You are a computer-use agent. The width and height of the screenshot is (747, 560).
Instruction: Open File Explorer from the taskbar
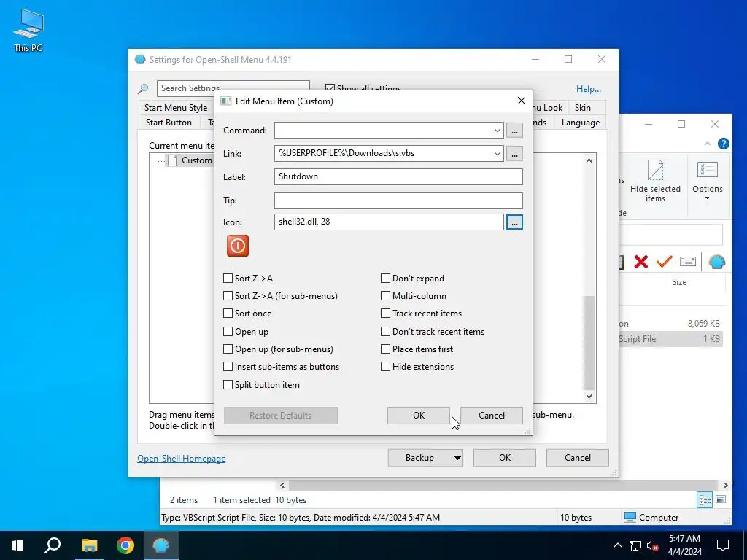89,545
